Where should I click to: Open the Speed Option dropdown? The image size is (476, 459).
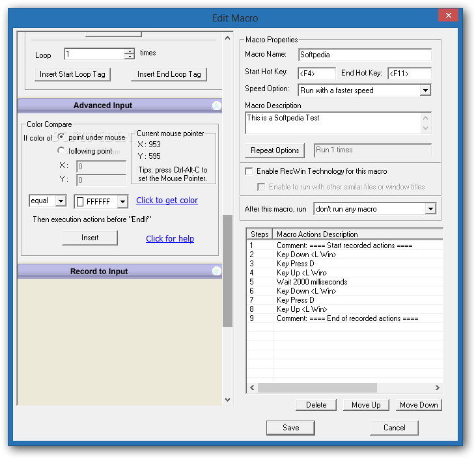426,90
